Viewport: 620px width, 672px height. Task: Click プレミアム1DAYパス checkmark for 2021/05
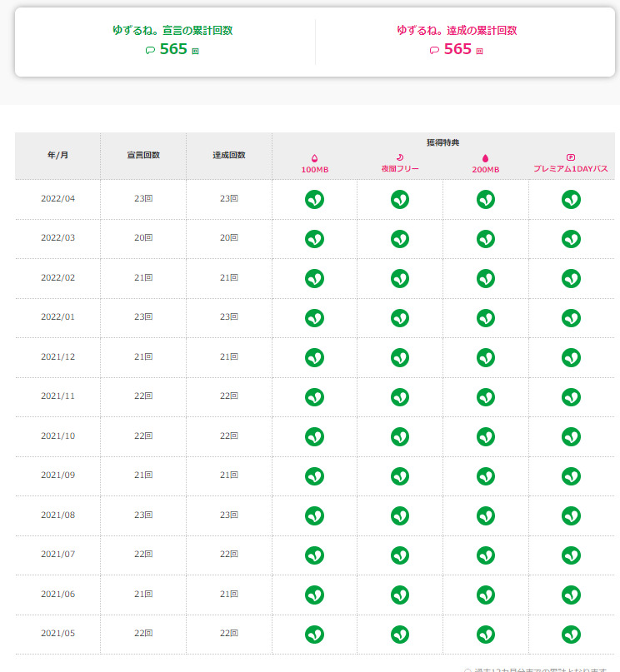571,634
